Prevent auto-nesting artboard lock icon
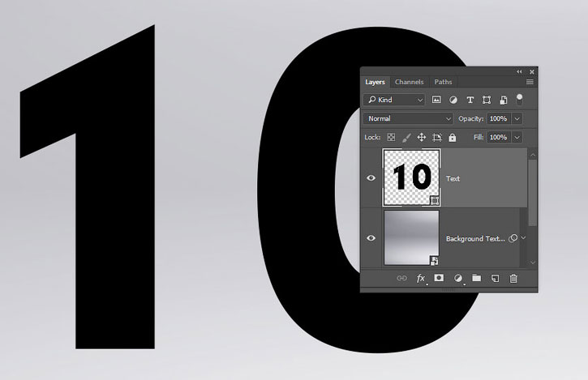This screenshot has height=380, width=588. coord(437,138)
